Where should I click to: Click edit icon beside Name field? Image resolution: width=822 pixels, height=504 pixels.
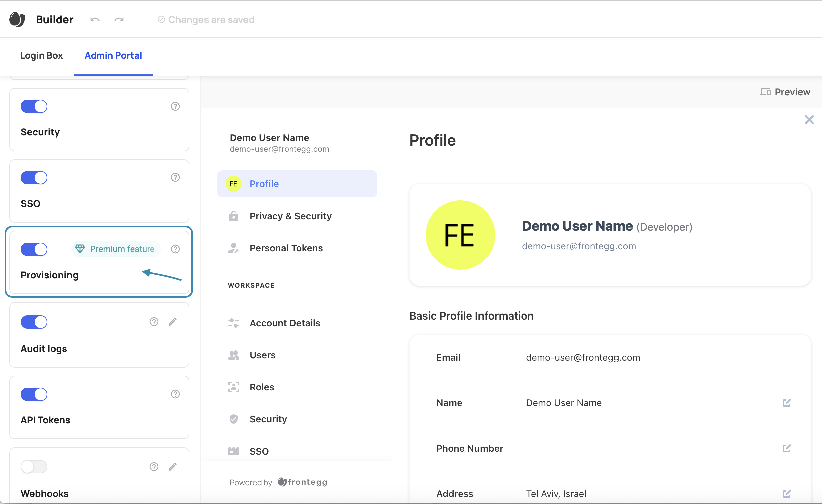pyautogui.click(x=787, y=403)
